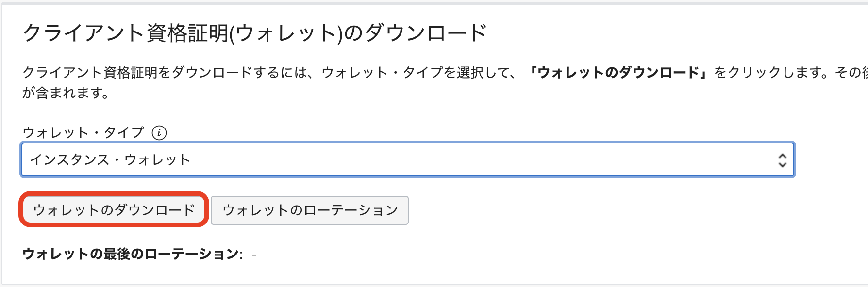
Task: Click the dash value after the last rotation label
Action: pyautogui.click(x=254, y=254)
